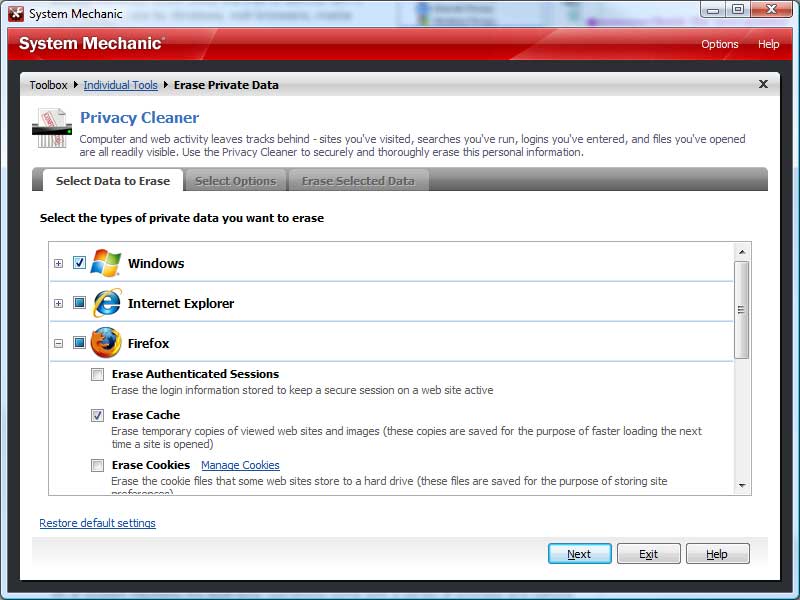Go to Individual Tools breadcrumb link
Viewport: 800px width, 600px height.
pyautogui.click(x=120, y=85)
